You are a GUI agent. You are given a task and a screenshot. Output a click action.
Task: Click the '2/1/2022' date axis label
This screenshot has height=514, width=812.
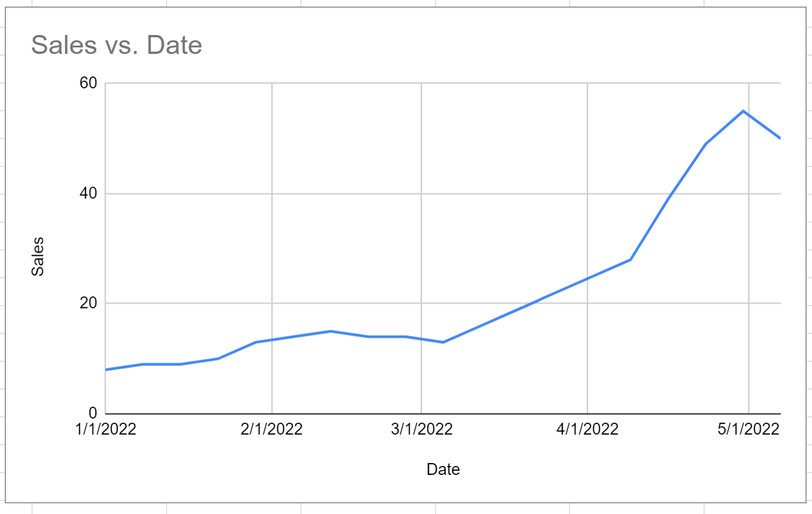pos(272,429)
